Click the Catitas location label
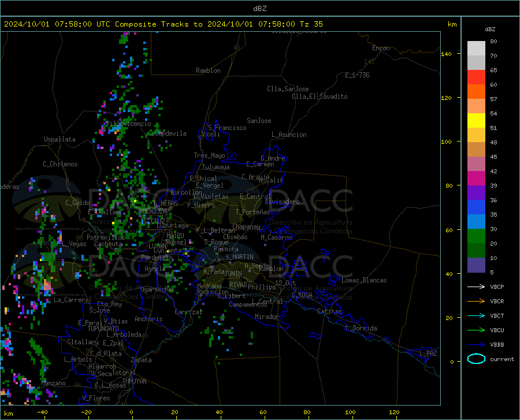The image size is (520, 420). coord(329,311)
